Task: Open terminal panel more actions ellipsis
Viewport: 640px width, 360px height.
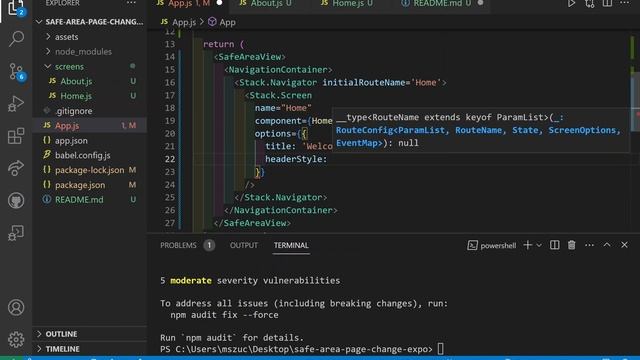Action: (589, 245)
